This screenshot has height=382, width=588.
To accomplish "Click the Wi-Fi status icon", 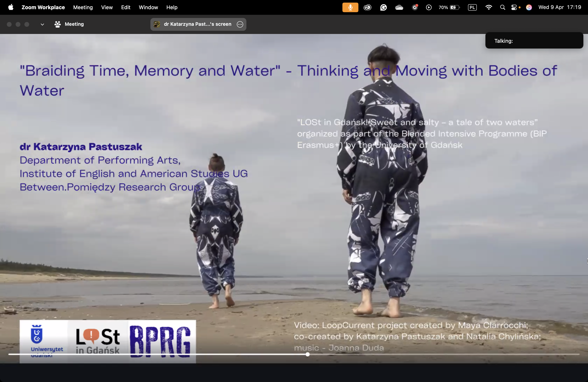I will [x=488, y=7].
